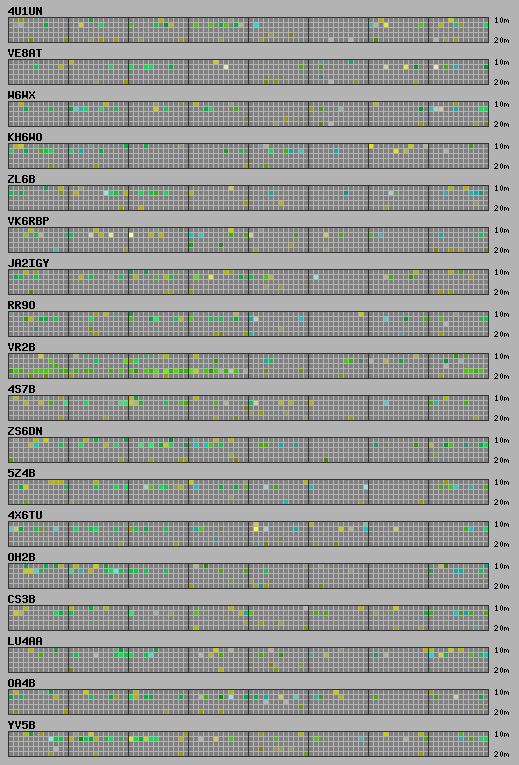
Task: Open the KH6WO beacon label
Action: (x=25, y=137)
